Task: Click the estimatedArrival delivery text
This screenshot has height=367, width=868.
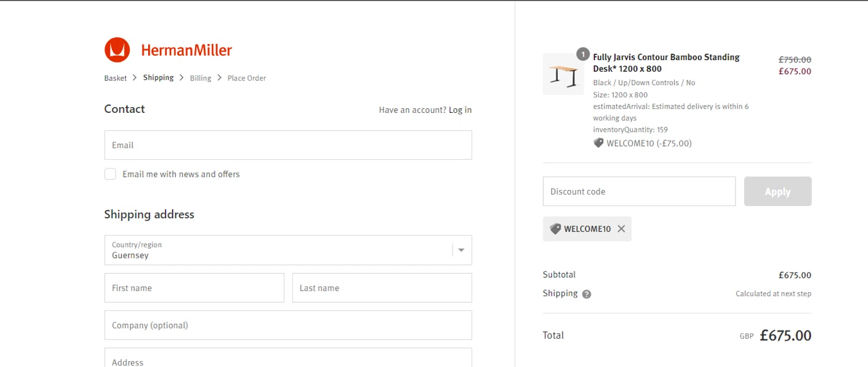Action: click(671, 112)
